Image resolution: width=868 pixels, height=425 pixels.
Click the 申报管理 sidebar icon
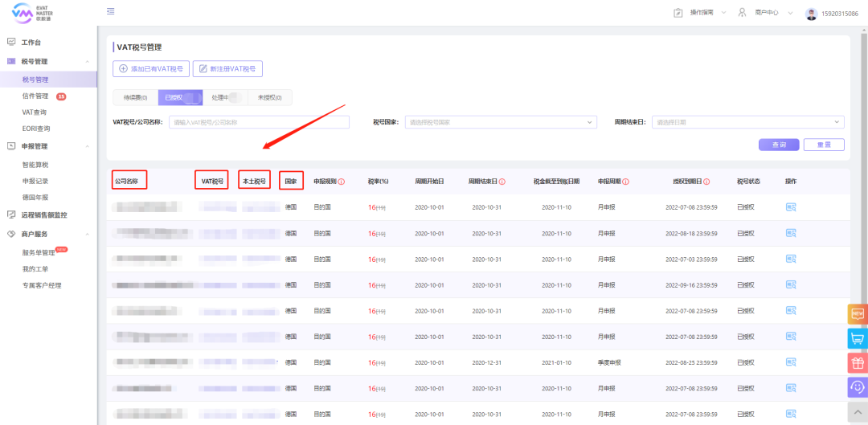[x=11, y=146]
